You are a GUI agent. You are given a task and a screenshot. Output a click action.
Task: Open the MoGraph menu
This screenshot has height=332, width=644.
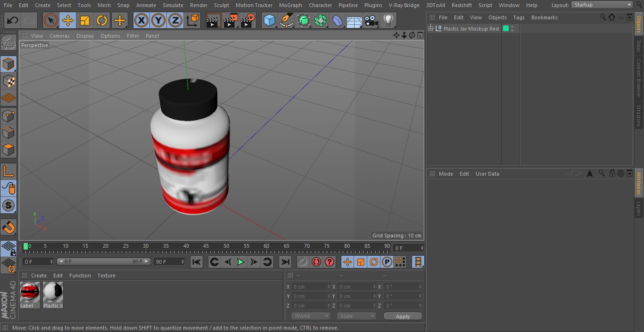click(x=290, y=5)
